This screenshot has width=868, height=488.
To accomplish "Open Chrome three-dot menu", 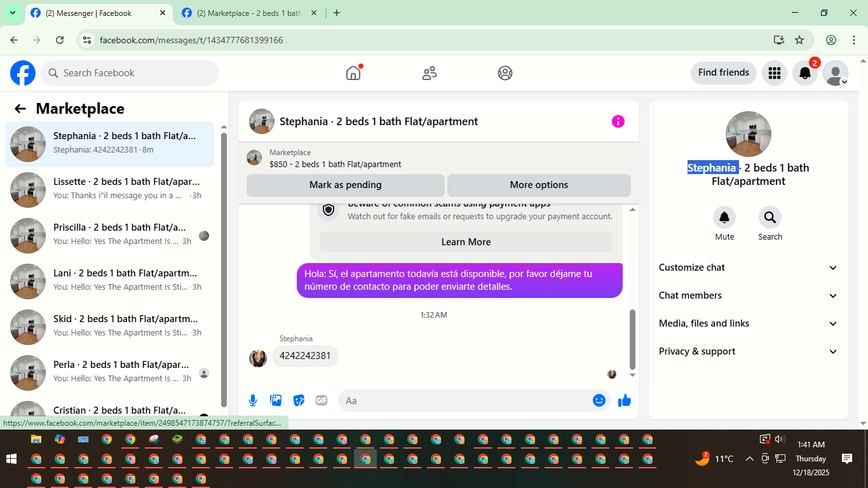I will pos(854,40).
